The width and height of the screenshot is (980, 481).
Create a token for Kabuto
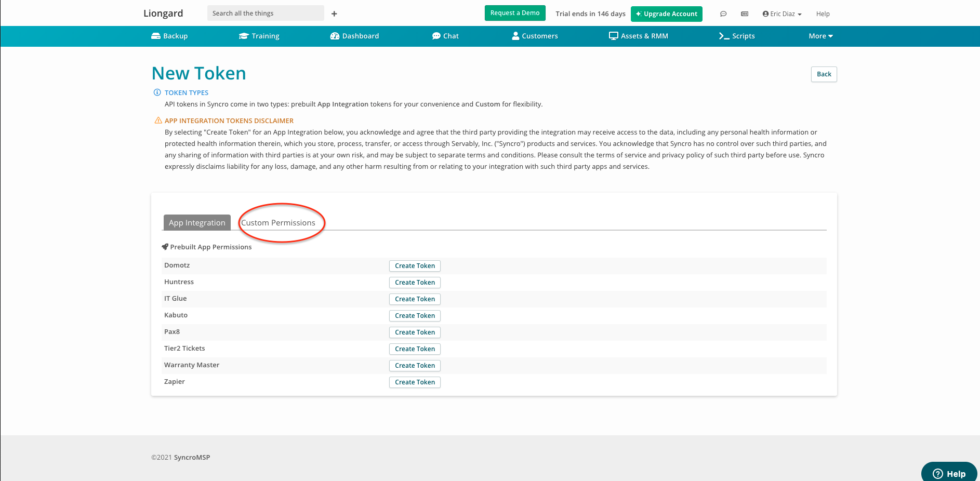click(415, 316)
